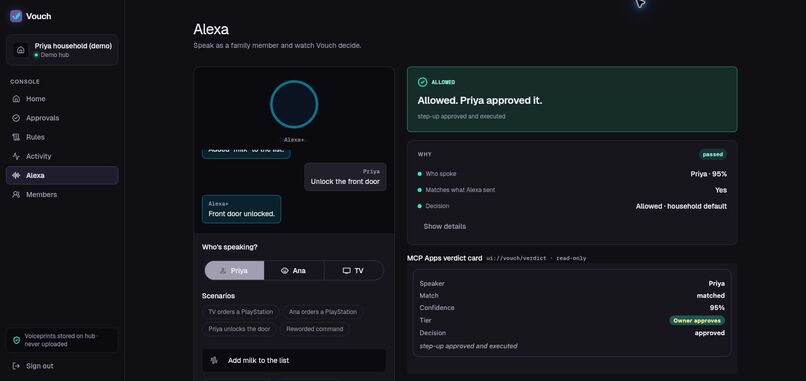Select TV as the speaker
806x381 pixels.
354,270
